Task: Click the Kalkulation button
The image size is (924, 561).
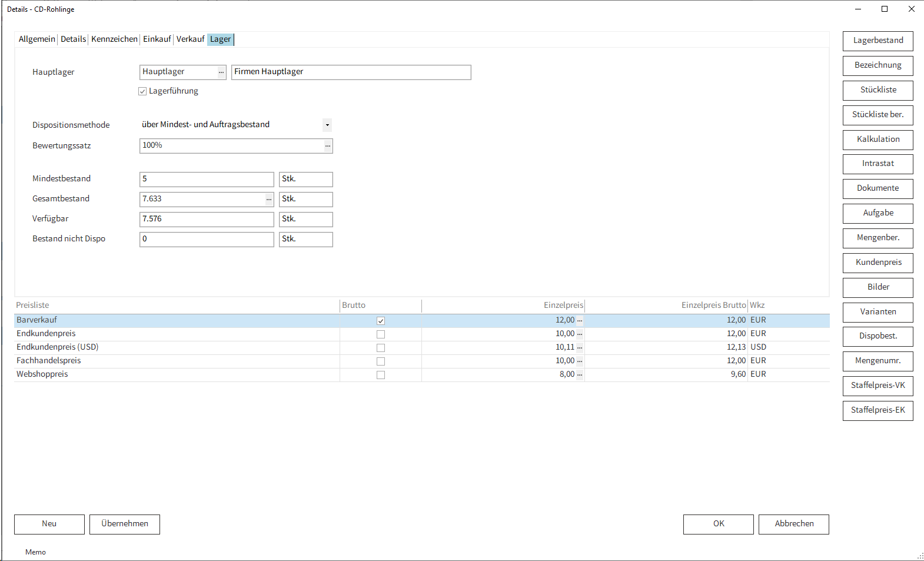Action: pyautogui.click(x=878, y=140)
